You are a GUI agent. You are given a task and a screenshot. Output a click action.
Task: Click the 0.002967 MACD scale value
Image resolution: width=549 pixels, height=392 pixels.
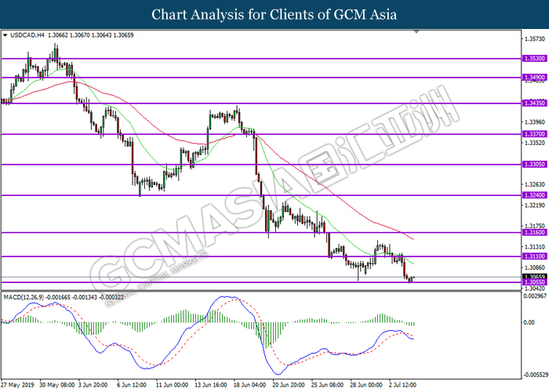coord(535,296)
